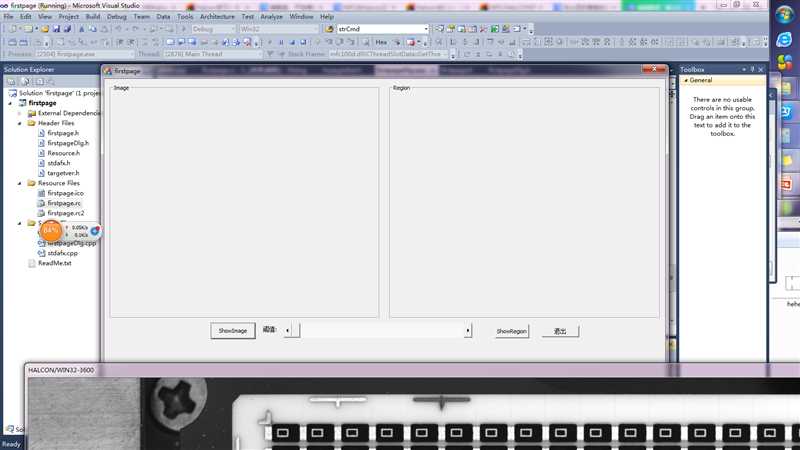Close the firstpage dialog window
The height and width of the screenshot is (450, 800).
tap(654, 69)
